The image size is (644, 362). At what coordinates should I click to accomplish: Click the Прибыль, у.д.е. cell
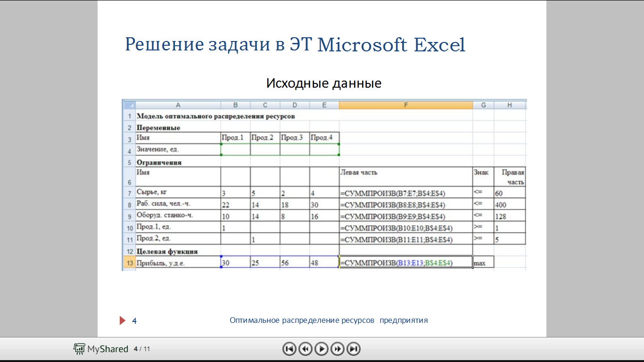[178, 263]
